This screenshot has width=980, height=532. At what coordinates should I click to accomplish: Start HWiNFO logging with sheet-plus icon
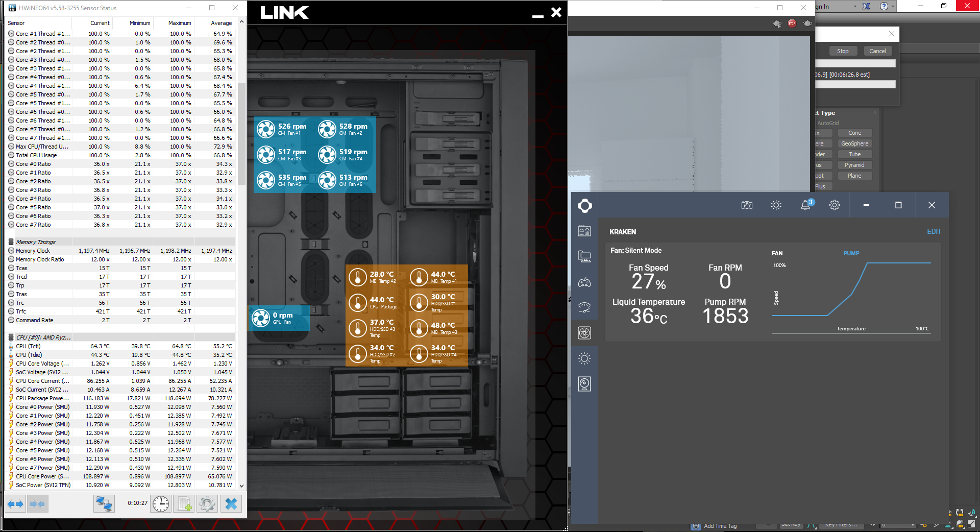[184, 504]
